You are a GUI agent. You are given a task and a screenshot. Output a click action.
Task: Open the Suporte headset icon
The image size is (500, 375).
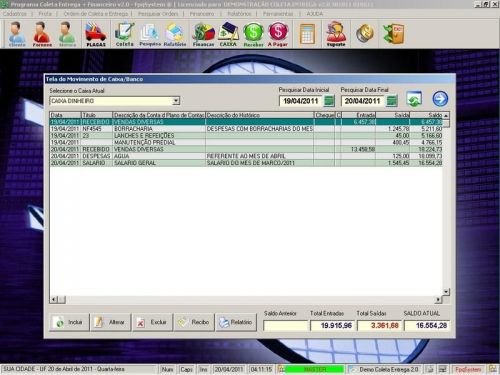click(336, 34)
